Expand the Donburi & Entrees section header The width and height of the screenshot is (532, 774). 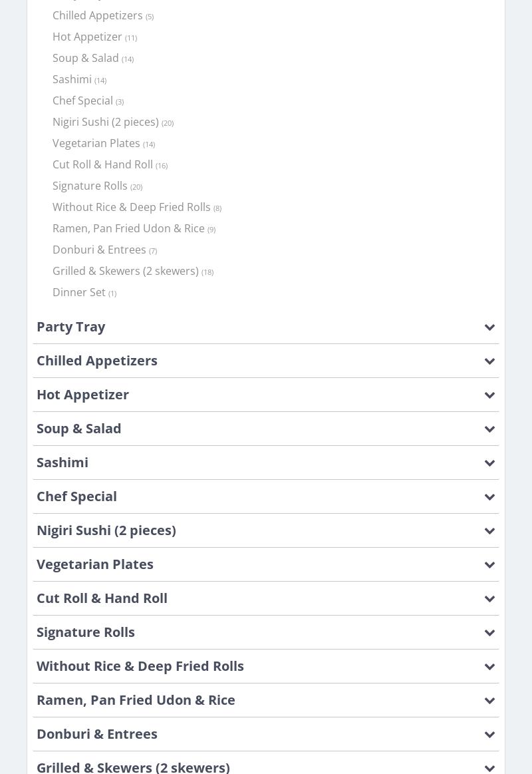pos(97,734)
